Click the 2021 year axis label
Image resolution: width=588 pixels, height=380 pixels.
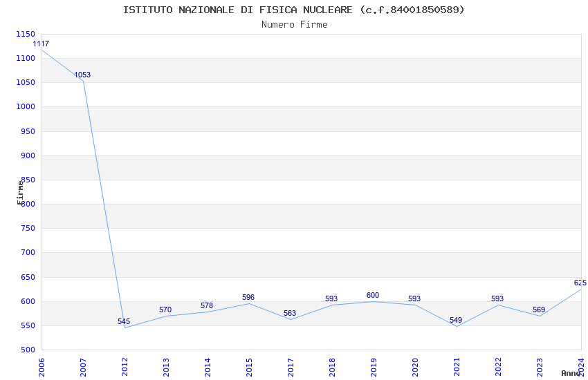pyautogui.click(x=457, y=367)
